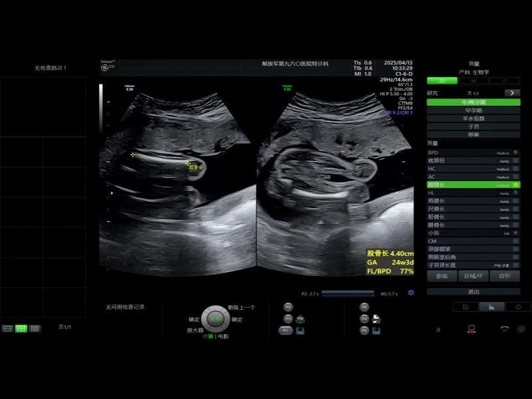Tick the checkbox in the 桡骨长 row
The width and height of the screenshot is (532, 399).
516,201
